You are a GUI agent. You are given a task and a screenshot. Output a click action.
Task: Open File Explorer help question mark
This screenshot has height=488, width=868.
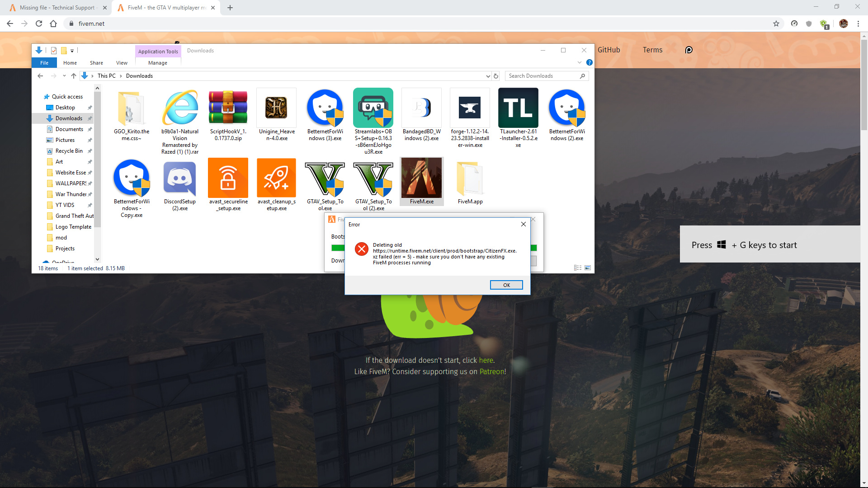pos(589,63)
